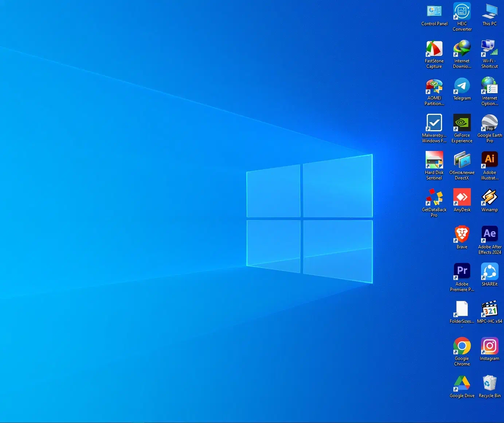The width and height of the screenshot is (504, 423).
Task: Click the Google Chrome shortcut
Action: 462,347
